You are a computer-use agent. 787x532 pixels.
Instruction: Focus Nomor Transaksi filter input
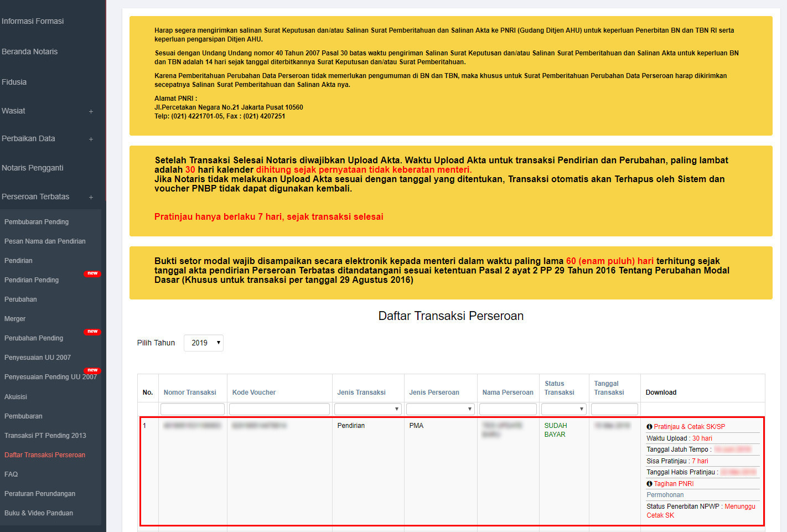tap(193, 409)
